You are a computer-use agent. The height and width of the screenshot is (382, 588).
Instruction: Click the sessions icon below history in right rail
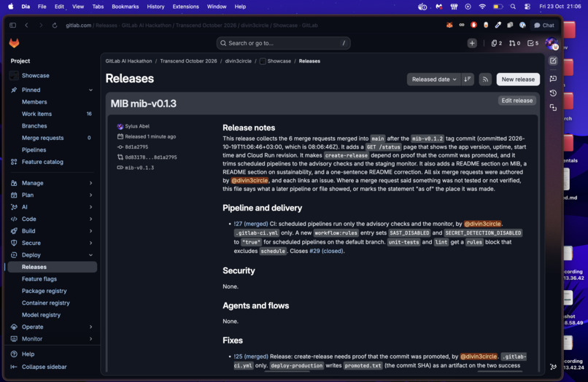(553, 108)
